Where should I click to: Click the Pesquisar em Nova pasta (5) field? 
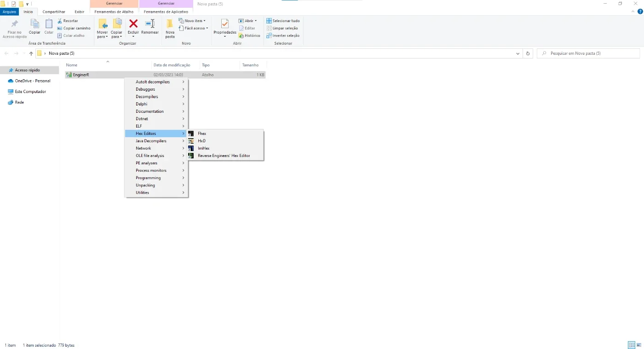coord(588,53)
